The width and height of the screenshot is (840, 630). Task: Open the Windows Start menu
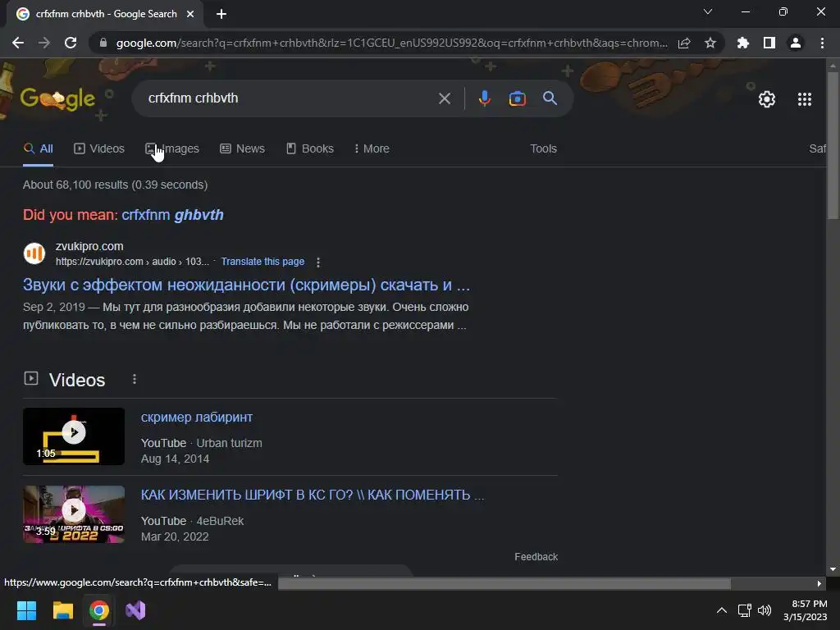26,610
